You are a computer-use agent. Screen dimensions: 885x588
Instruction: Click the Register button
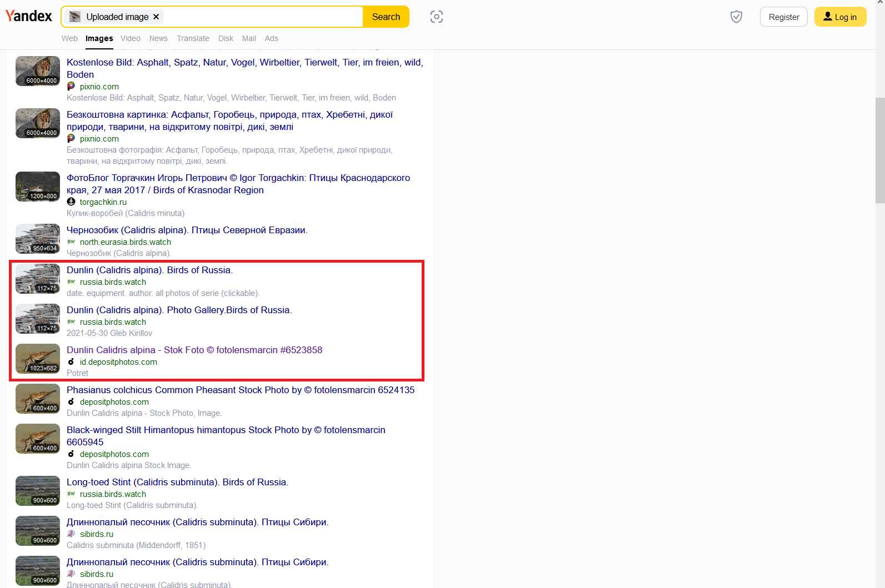[784, 17]
